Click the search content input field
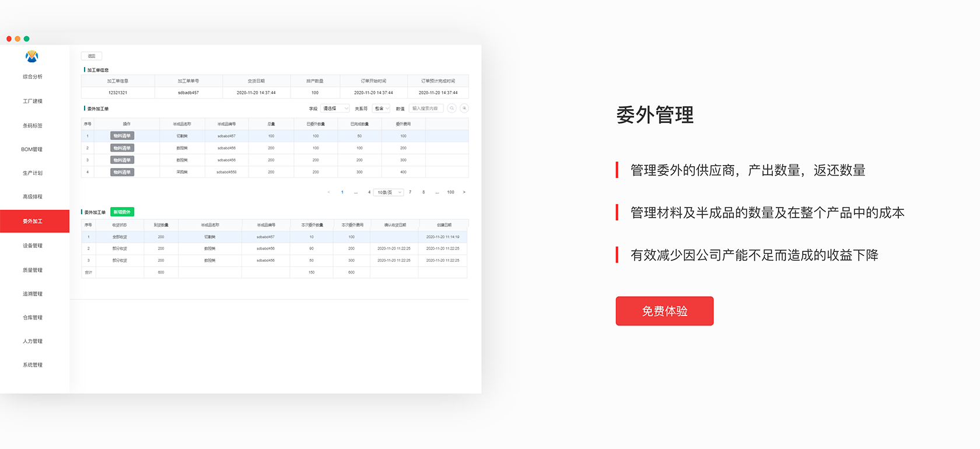The height and width of the screenshot is (449, 980). [426, 108]
